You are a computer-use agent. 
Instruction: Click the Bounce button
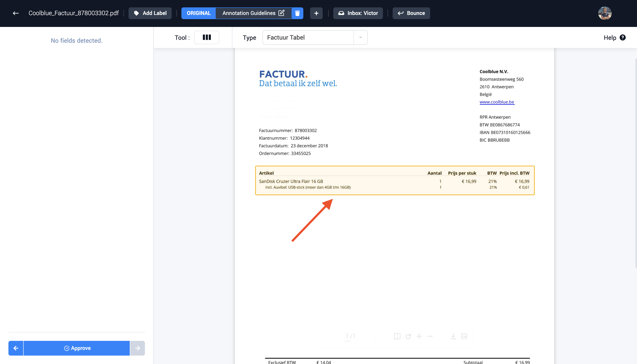tap(411, 13)
